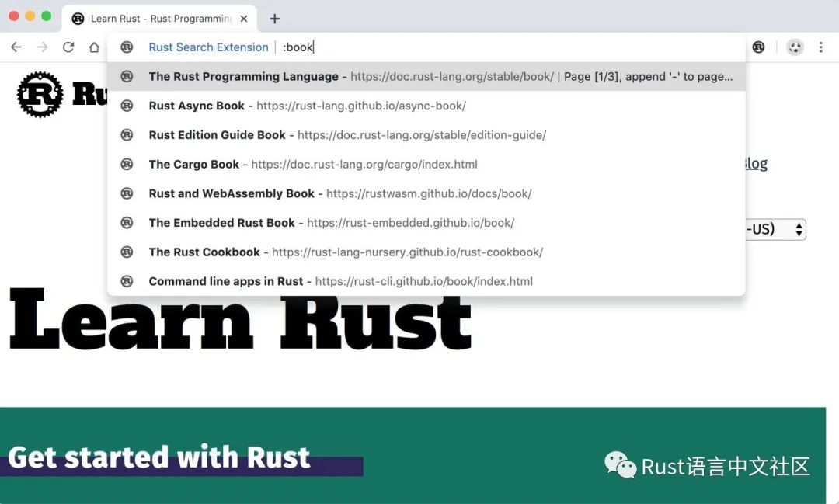Open the language selector dropdown (-US)
This screenshot has height=504, width=839.
[x=776, y=230]
